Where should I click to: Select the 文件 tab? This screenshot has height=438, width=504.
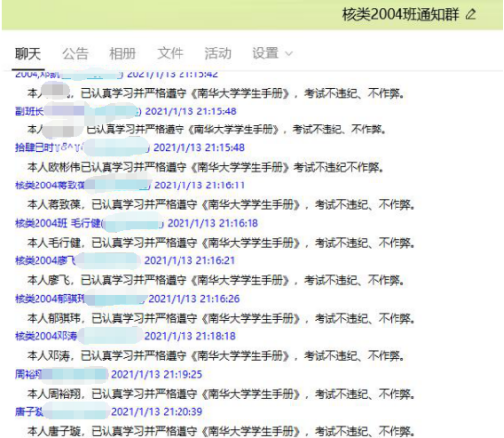171,53
